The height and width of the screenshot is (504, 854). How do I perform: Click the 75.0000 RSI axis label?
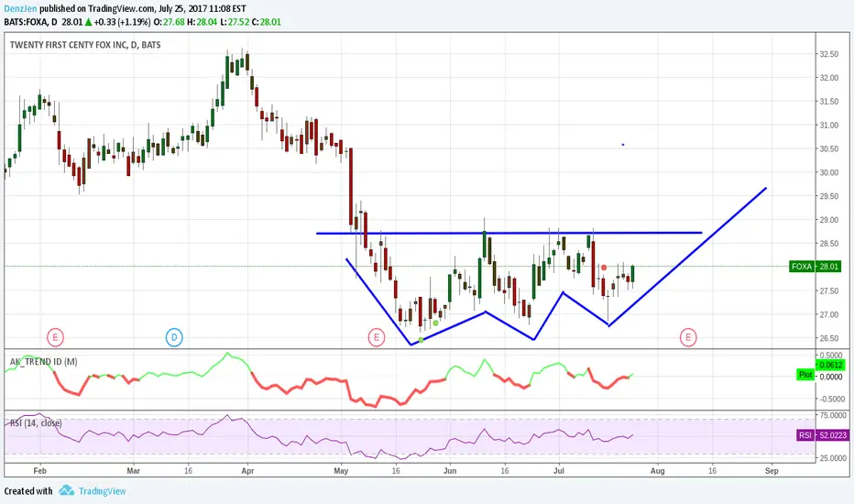pyautogui.click(x=833, y=415)
